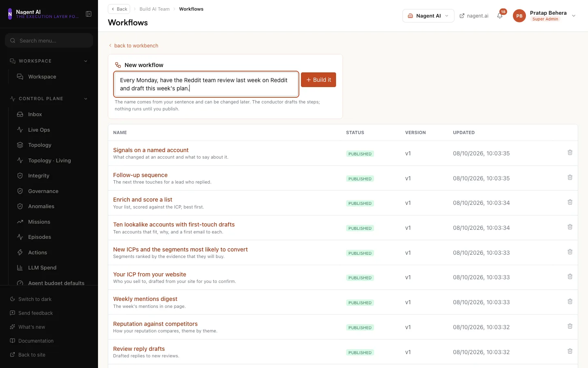Click the Back button in the header

point(119,9)
